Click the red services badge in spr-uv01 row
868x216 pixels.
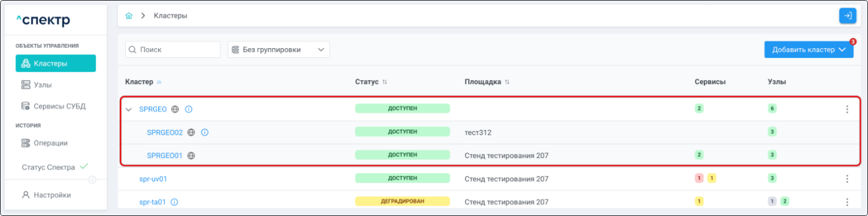(699, 178)
